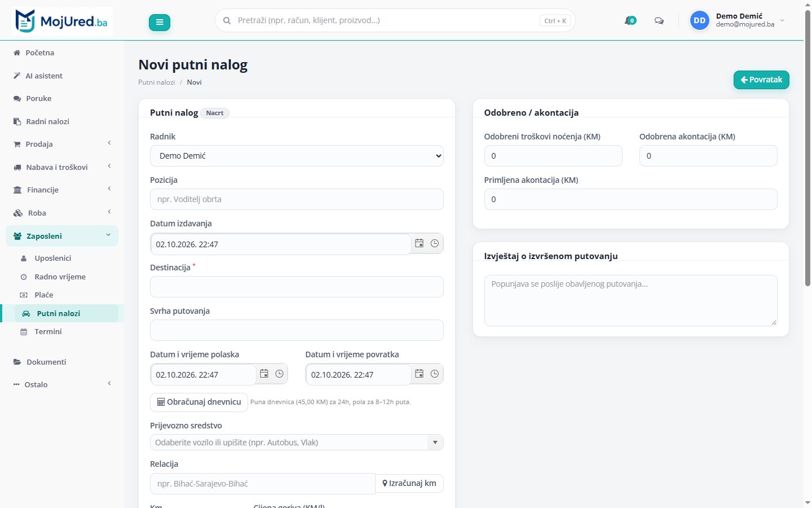The width and height of the screenshot is (812, 508).
Task: Expand the Roba menu
Action: coord(62,213)
